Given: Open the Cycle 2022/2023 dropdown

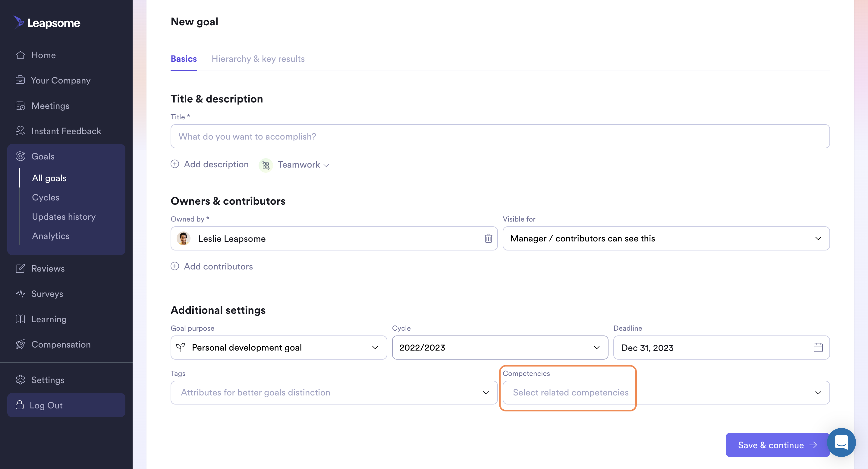Looking at the screenshot, I should click(500, 347).
